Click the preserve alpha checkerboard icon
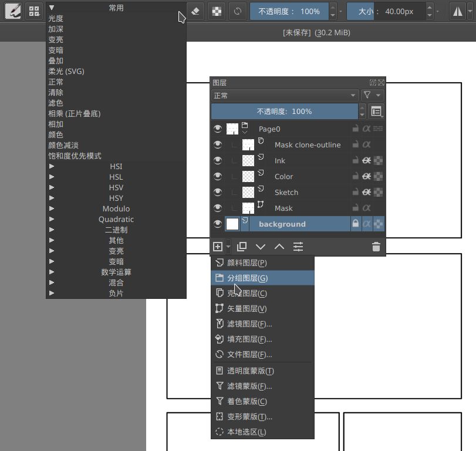 217,11
